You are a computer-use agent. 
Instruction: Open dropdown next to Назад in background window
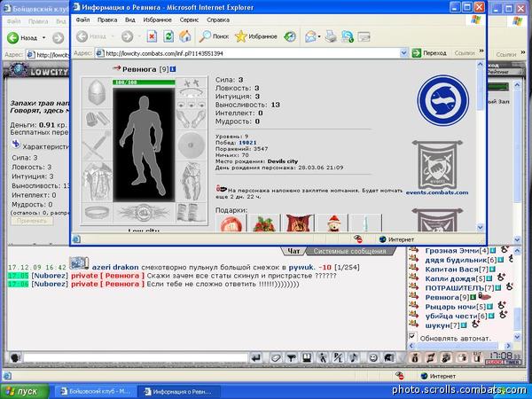point(43,37)
